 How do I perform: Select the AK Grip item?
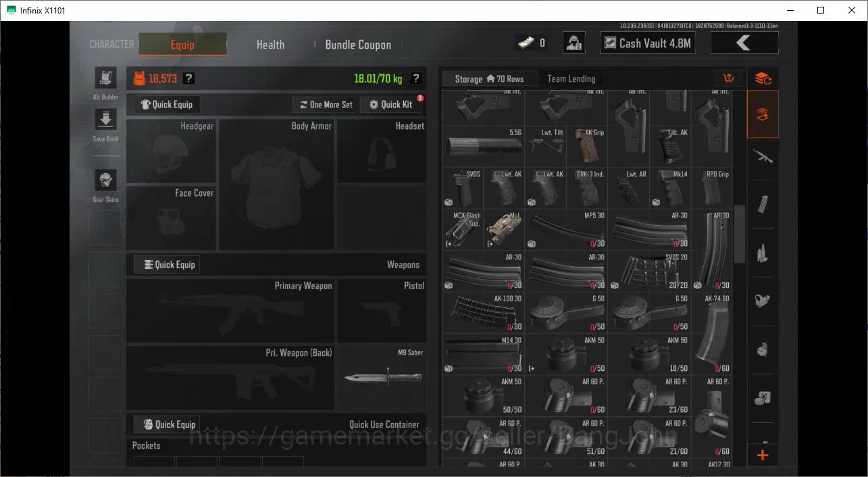(586, 147)
